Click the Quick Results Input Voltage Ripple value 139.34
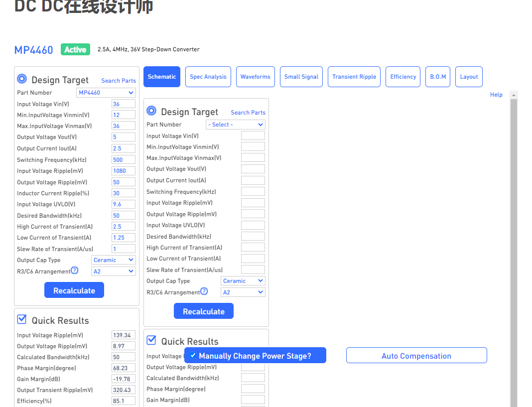Screen dimensions: 532x407 (x=124, y=335)
